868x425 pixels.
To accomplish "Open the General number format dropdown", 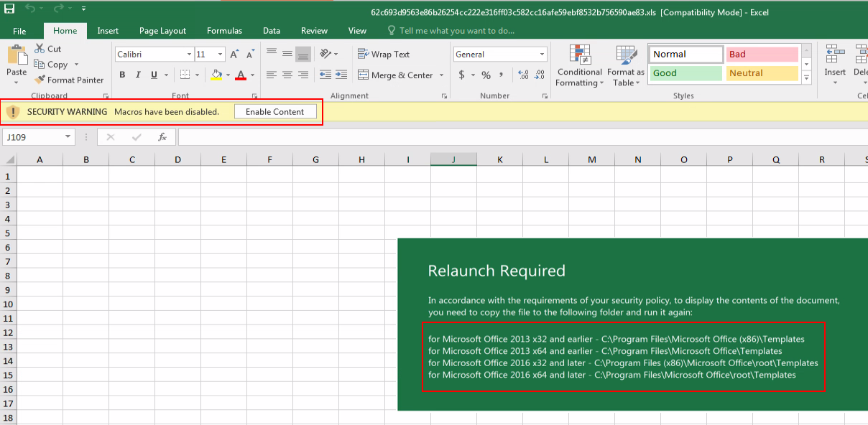I will (x=542, y=55).
